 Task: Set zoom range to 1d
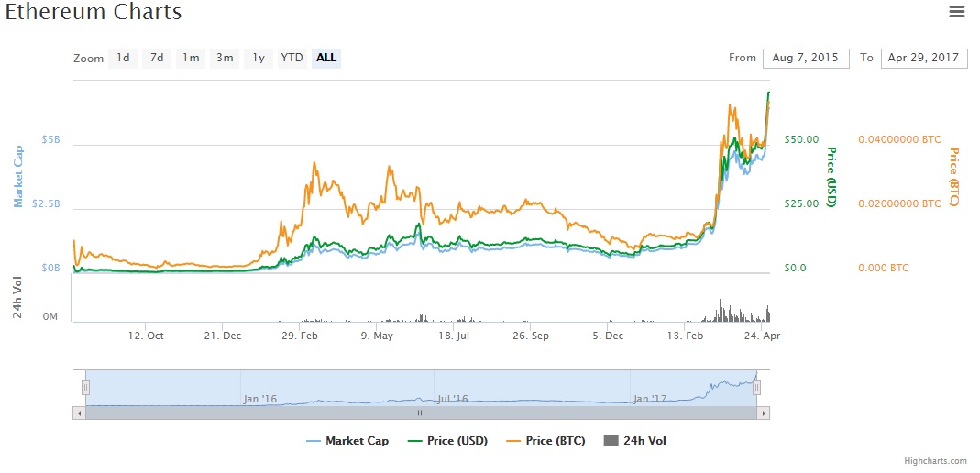tap(123, 58)
